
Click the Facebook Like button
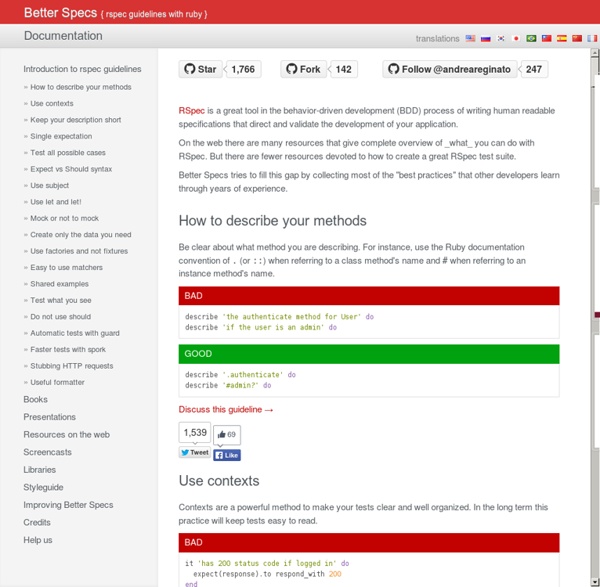click(x=227, y=455)
